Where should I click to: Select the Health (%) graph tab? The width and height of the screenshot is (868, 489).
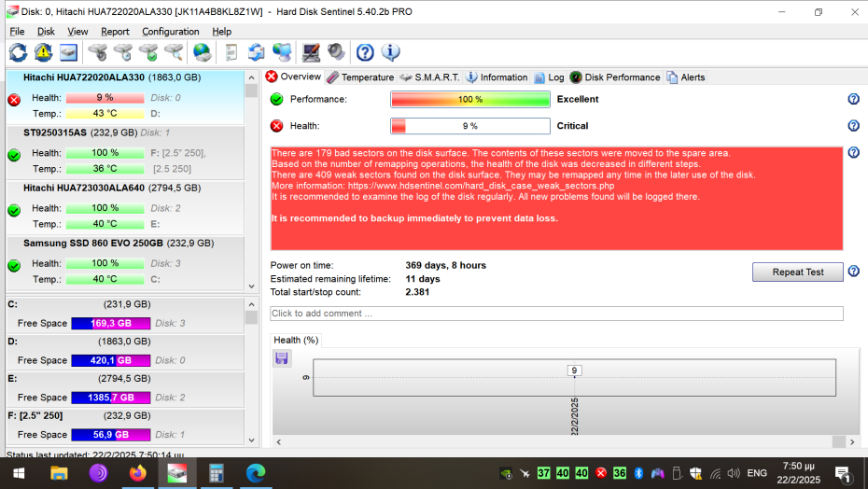click(x=296, y=340)
